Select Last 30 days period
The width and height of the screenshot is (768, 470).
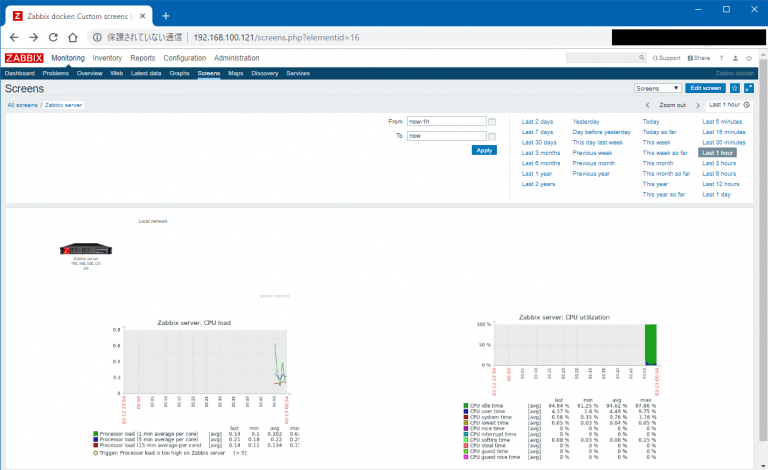tap(539, 142)
